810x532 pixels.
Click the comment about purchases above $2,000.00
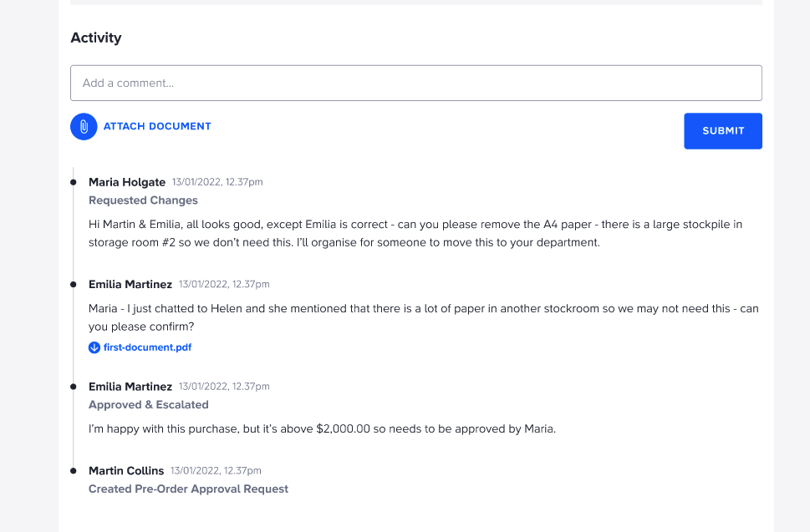(322, 428)
